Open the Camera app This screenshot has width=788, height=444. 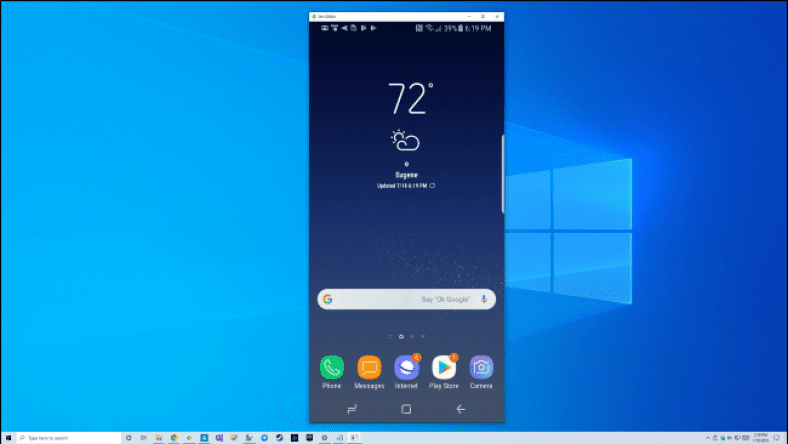481,368
